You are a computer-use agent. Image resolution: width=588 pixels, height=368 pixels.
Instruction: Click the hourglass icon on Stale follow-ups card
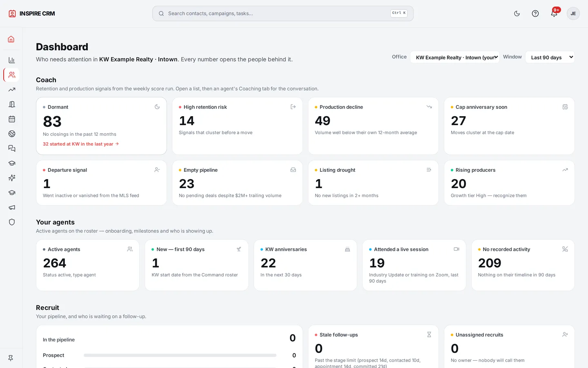429,334
